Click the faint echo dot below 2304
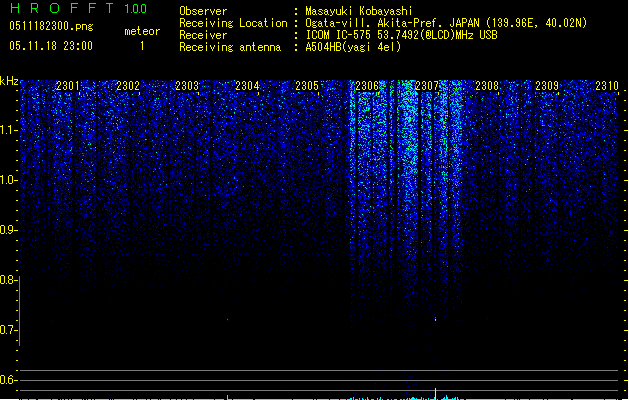This screenshot has height=400, width=629. click(227, 320)
